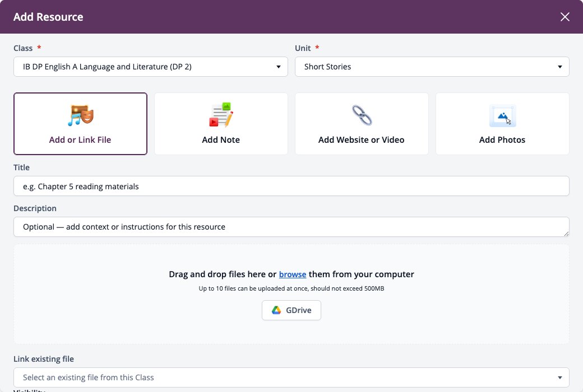Open the Link existing file dropdown
Screen dimensions: 583x392
click(291, 377)
